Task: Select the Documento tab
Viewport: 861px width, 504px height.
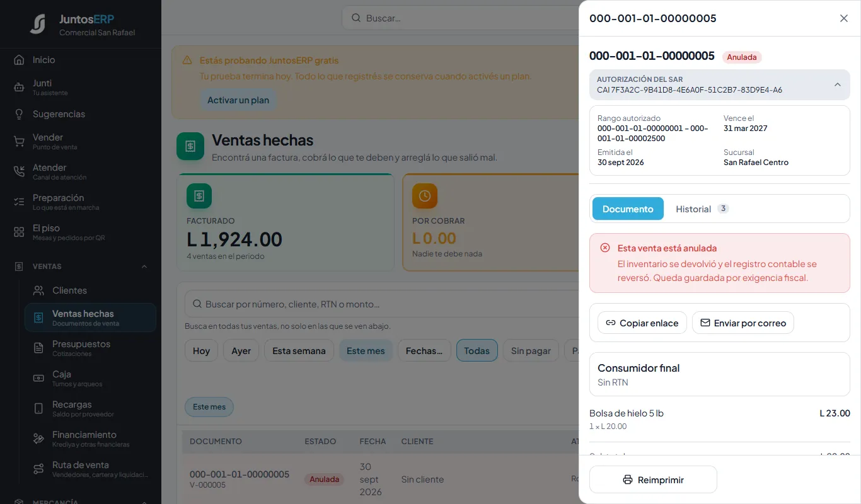Action: coord(628,209)
